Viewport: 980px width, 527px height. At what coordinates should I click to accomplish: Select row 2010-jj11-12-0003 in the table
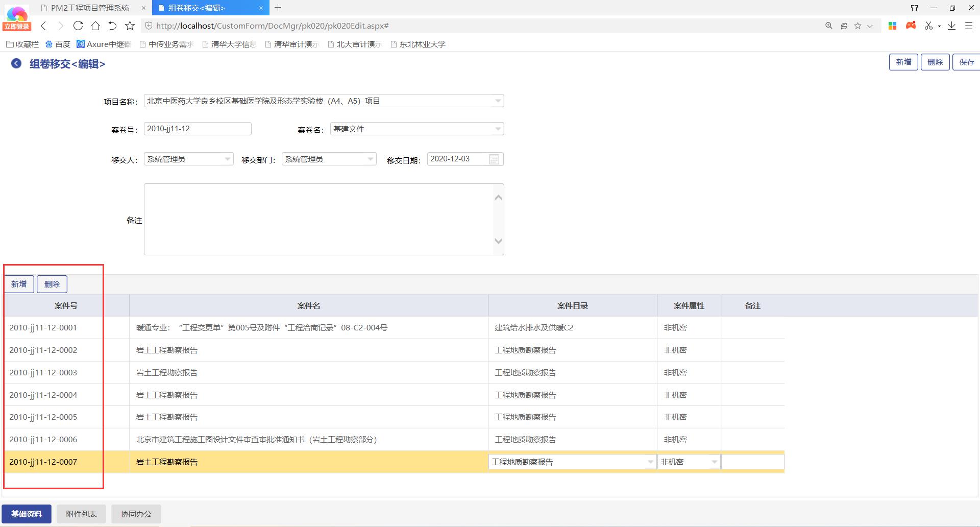tap(43, 373)
